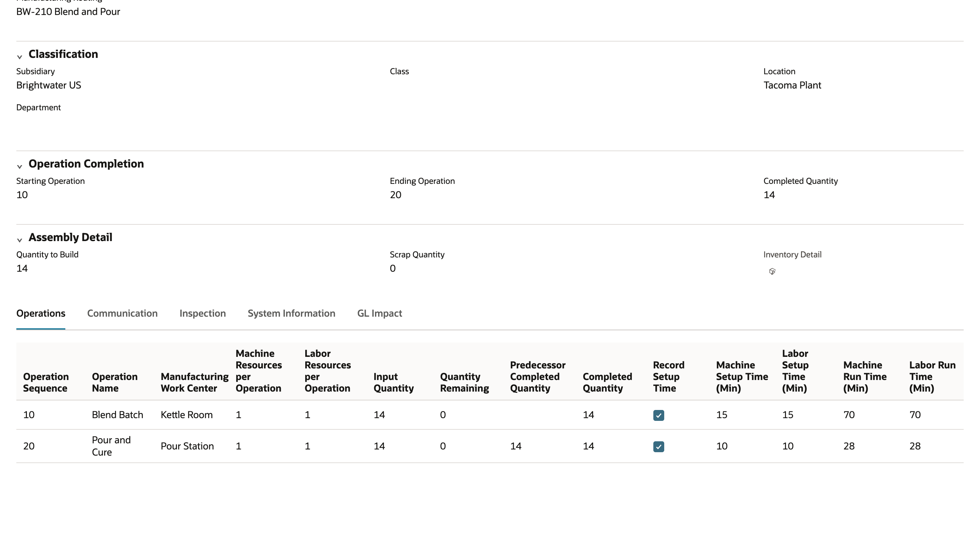Collapse the Operation Completion section
The width and height of the screenshot is (980, 538).
pyautogui.click(x=19, y=167)
